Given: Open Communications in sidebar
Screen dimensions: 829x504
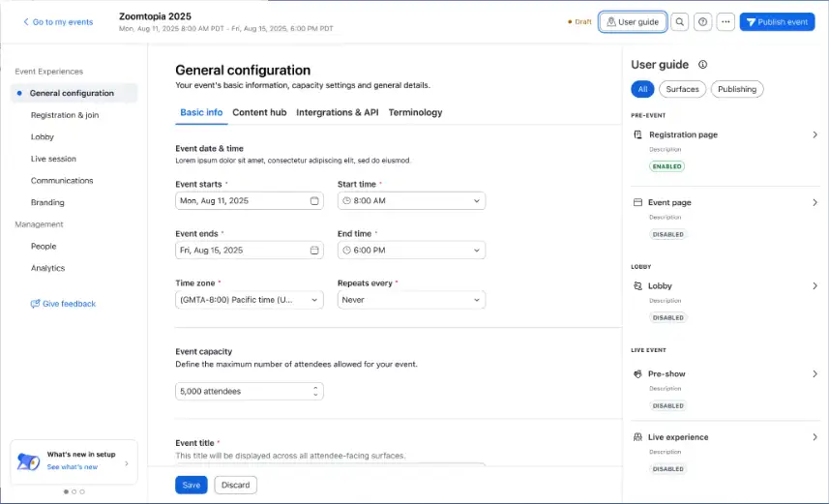Looking at the screenshot, I should point(62,181).
